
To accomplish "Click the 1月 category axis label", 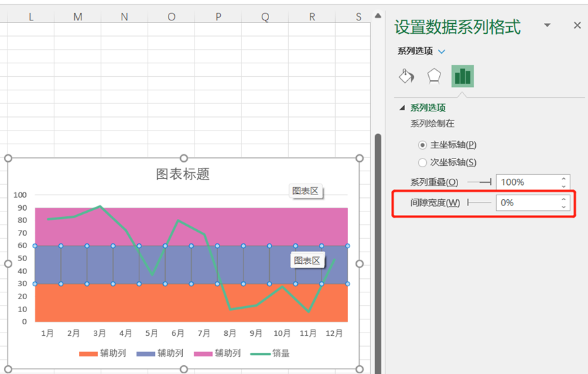I will (48, 333).
